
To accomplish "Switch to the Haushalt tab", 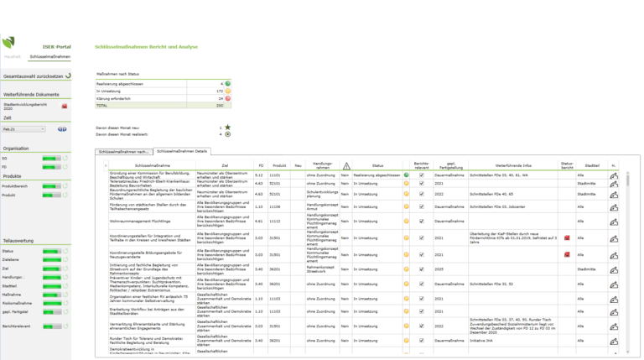I will pos(13,56).
